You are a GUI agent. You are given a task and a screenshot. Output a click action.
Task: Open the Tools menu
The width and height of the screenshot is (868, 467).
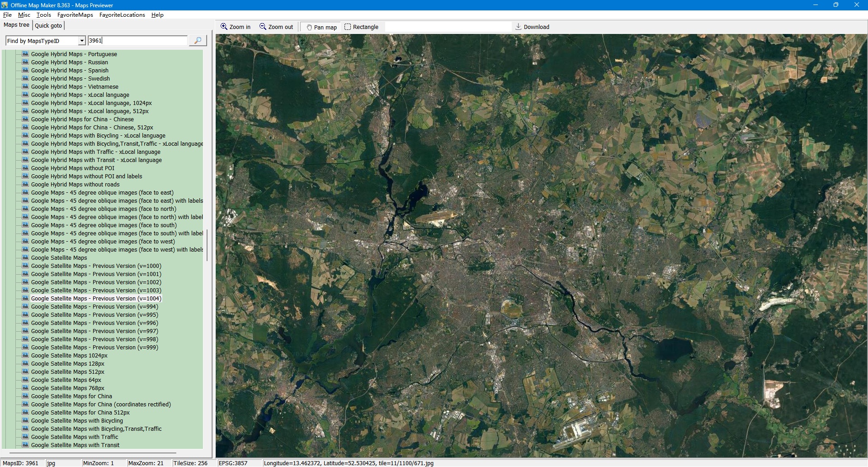pos(44,15)
